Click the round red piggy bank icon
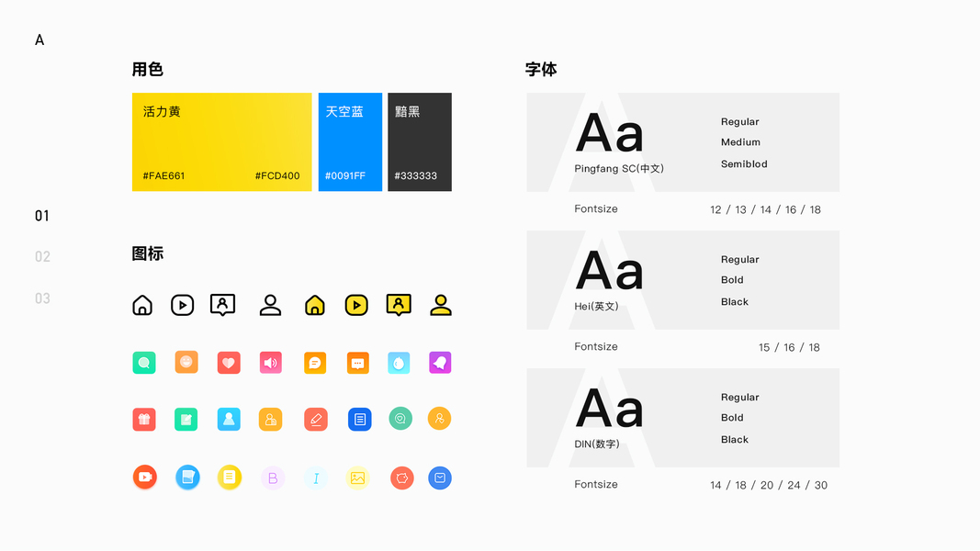The image size is (980, 551). [402, 478]
